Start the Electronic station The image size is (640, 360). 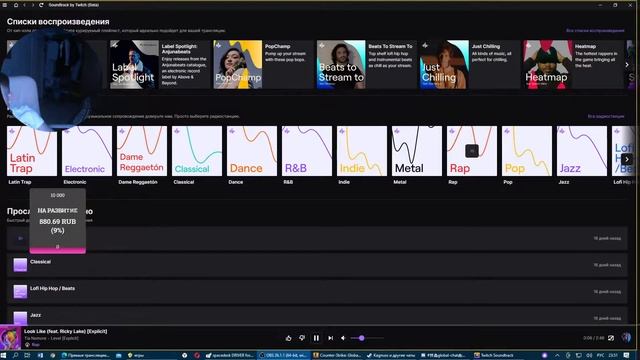click(87, 151)
